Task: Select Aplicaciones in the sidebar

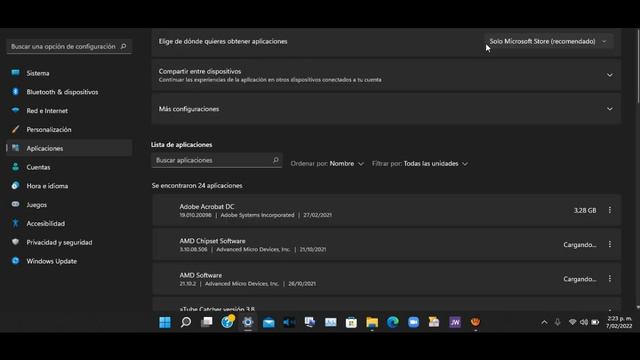Action: pos(69,148)
